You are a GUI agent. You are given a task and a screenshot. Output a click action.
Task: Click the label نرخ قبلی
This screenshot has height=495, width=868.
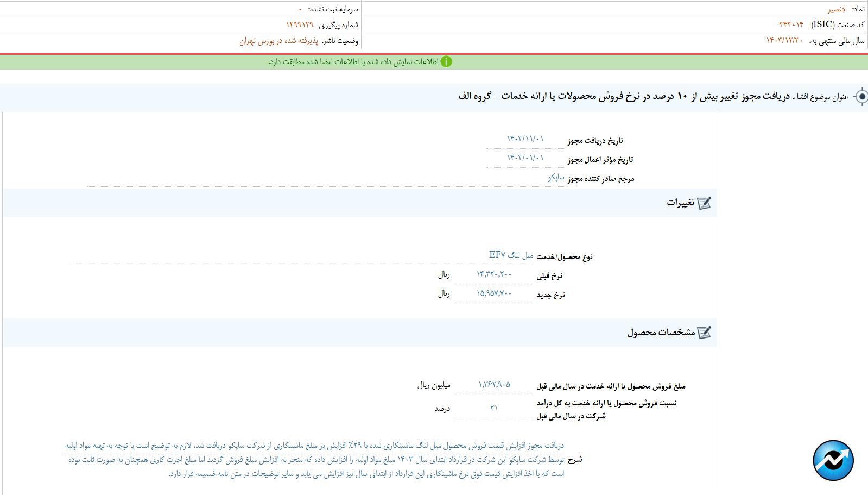(x=549, y=276)
